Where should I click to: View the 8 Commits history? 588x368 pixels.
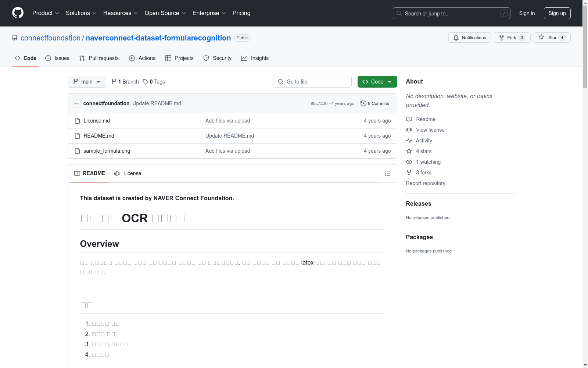point(374,103)
